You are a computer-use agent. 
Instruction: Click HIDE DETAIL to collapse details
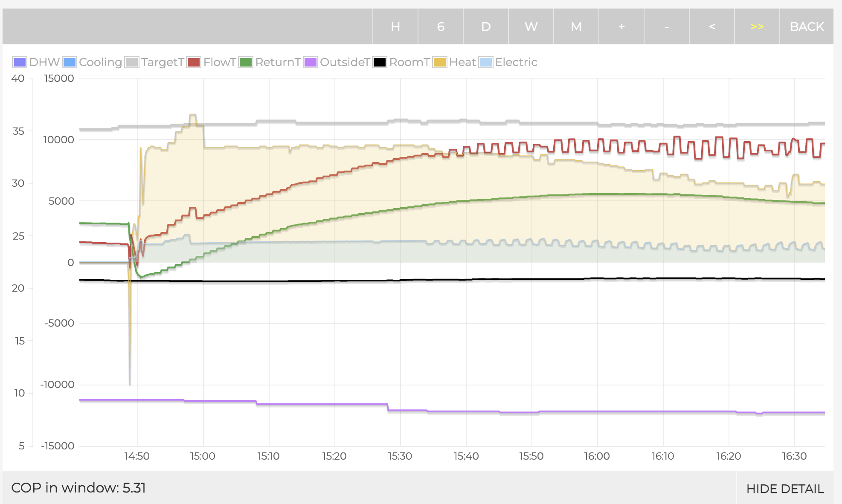(785, 489)
